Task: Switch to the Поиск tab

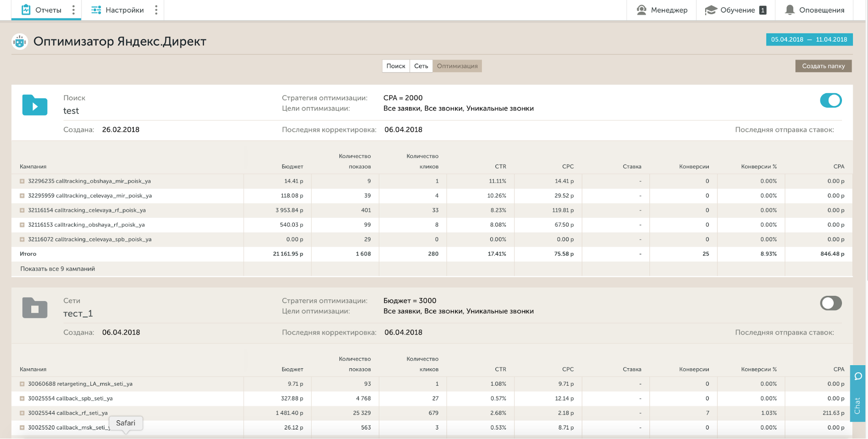Action: pos(396,66)
